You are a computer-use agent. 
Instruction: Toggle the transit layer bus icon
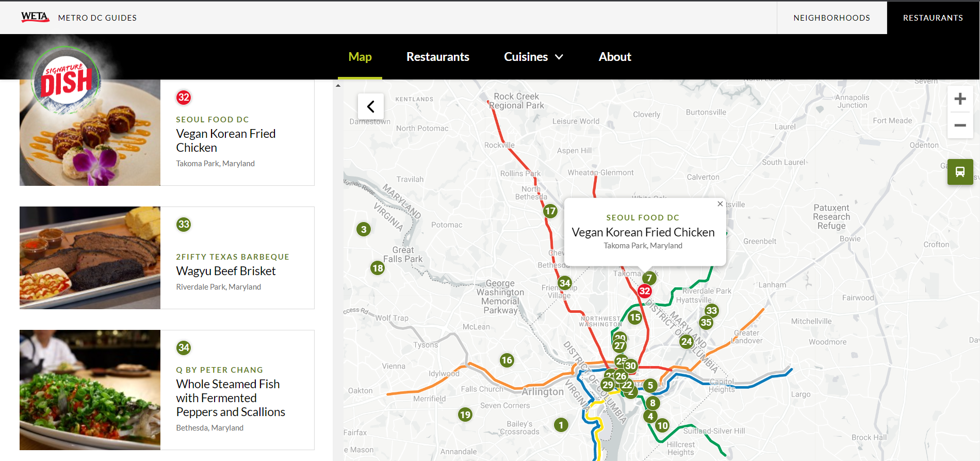point(960,172)
